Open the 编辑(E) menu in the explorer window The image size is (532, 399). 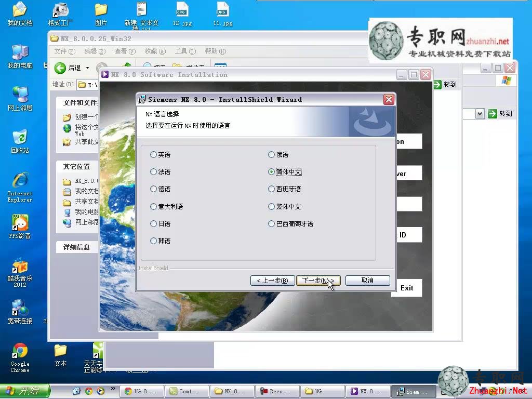95,51
